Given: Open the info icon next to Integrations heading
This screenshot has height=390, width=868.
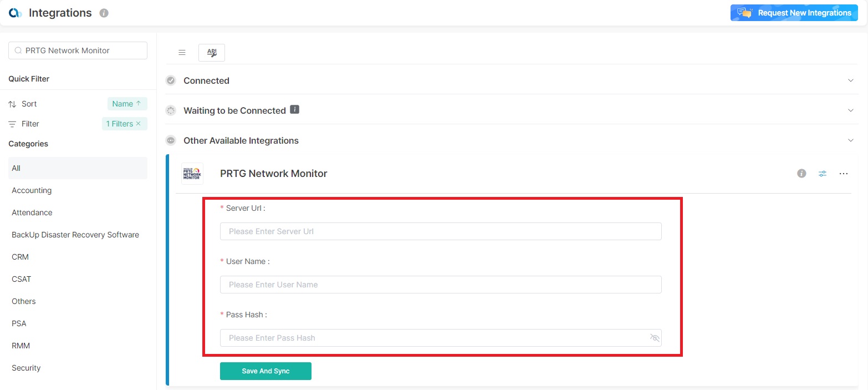Looking at the screenshot, I should point(104,13).
